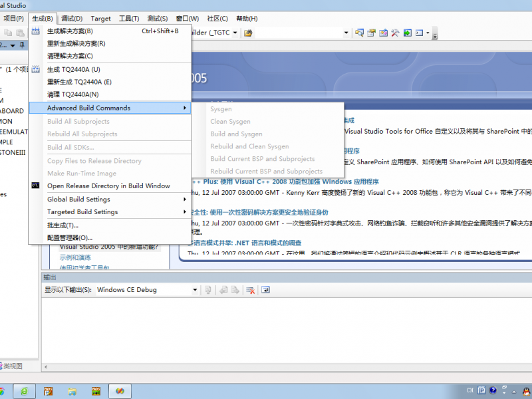Click console icon beside Open Release Directory

[36, 186]
